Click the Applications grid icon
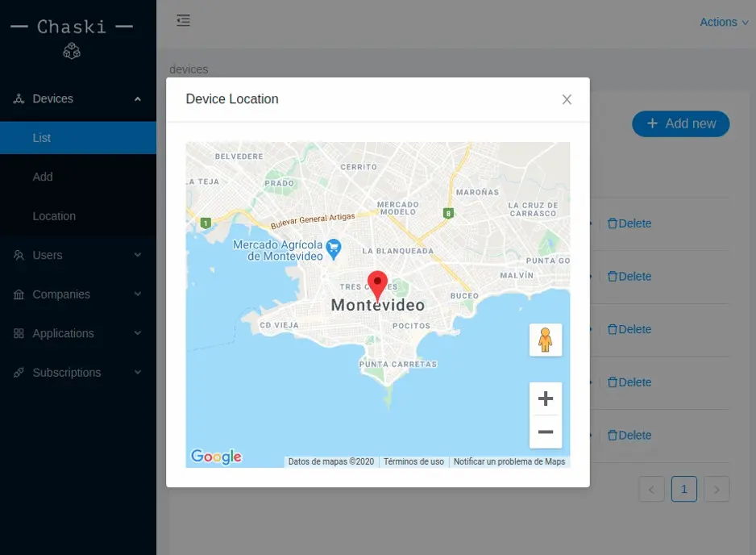The width and height of the screenshot is (756, 555). (x=18, y=332)
